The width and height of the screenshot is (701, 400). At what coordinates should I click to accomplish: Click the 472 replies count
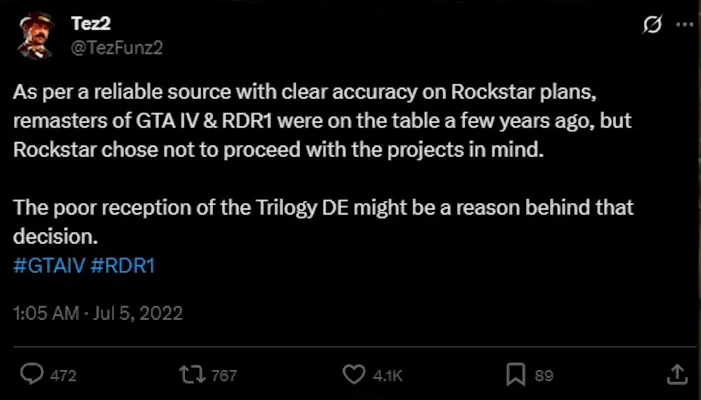pos(63,376)
